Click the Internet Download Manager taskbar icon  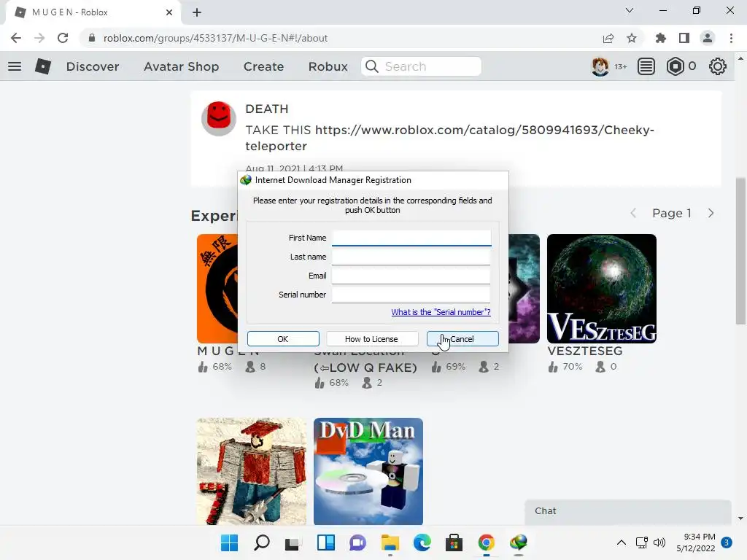tap(519, 542)
